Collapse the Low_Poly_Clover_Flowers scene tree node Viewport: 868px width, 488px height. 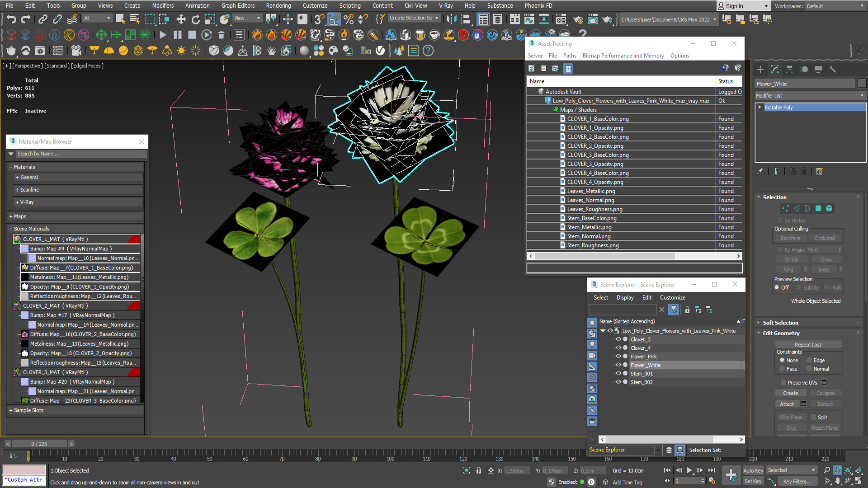[x=603, y=331]
